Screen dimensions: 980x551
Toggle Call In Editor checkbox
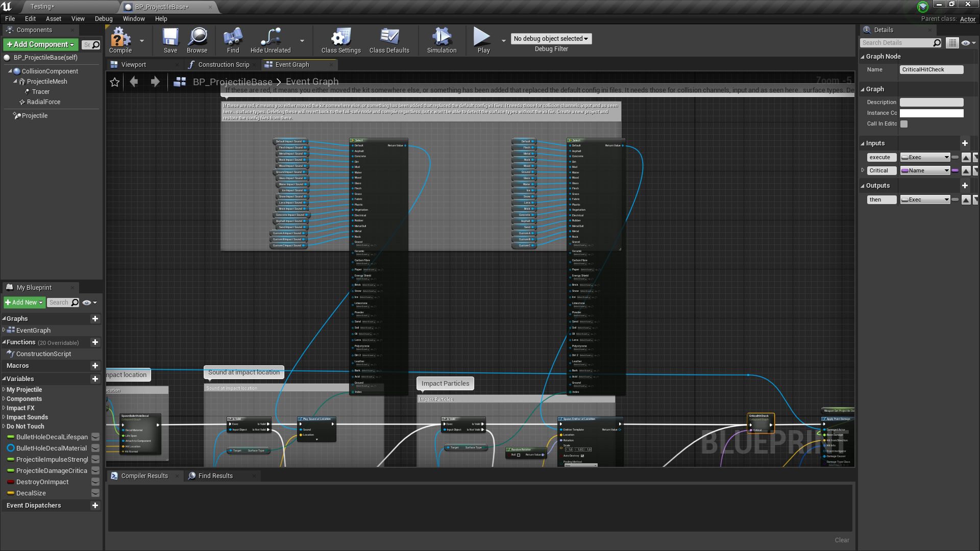click(x=904, y=124)
